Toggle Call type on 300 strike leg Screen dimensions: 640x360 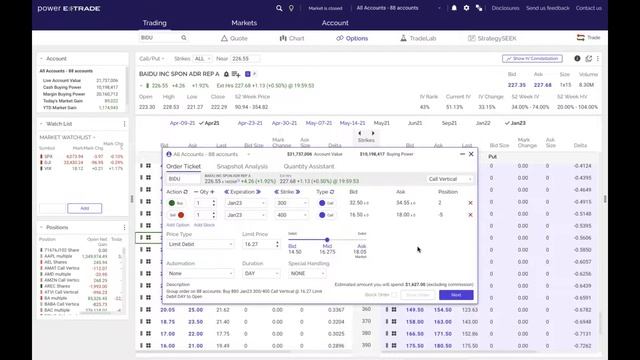327,203
